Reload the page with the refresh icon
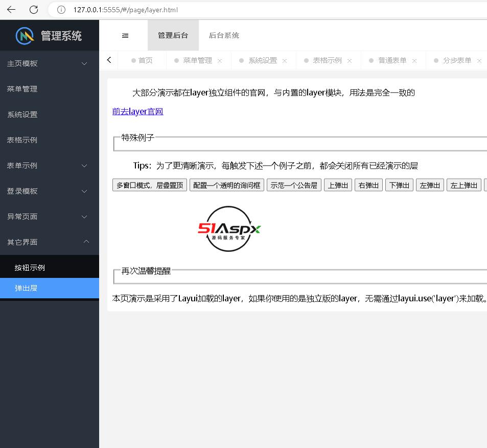Screen dimensions: 487x448 coord(34,10)
